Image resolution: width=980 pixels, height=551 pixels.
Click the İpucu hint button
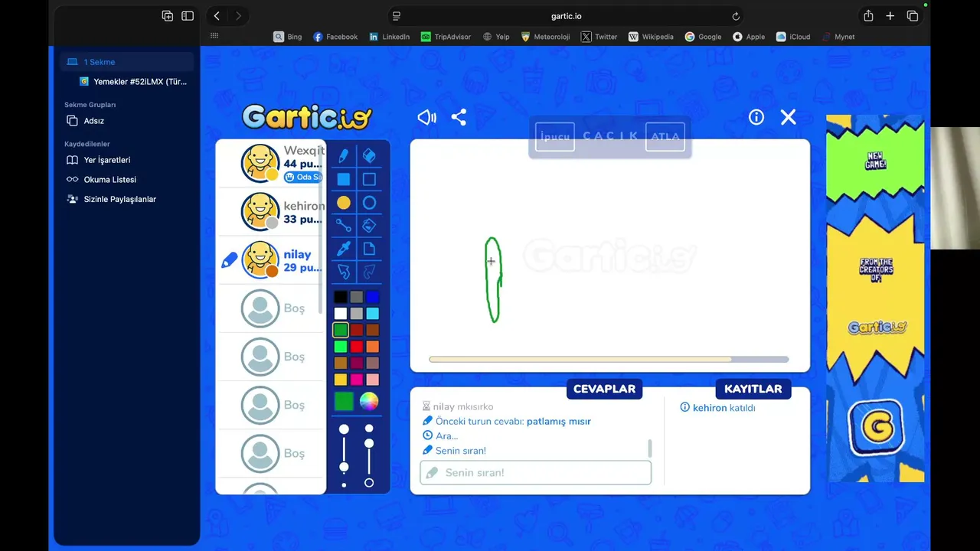pyautogui.click(x=555, y=136)
